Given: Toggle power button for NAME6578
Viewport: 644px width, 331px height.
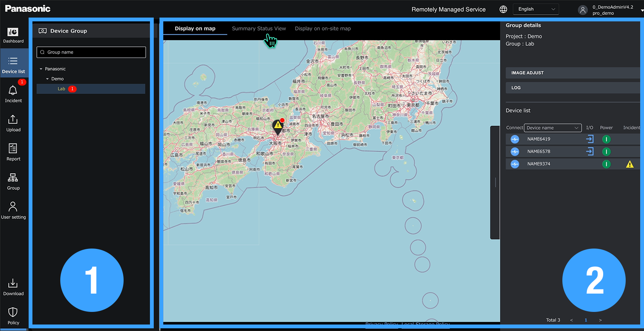Looking at the screenshot, I should pyautogui.click(x=606, y=152).
